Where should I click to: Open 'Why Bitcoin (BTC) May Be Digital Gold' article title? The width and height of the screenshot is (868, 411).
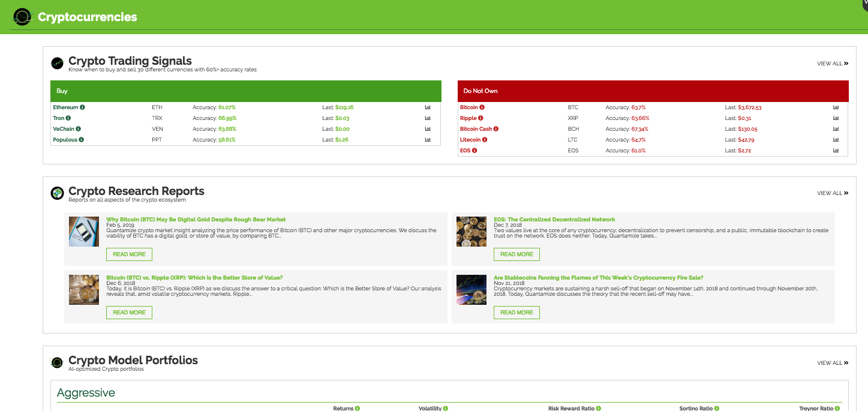(196, 220)
